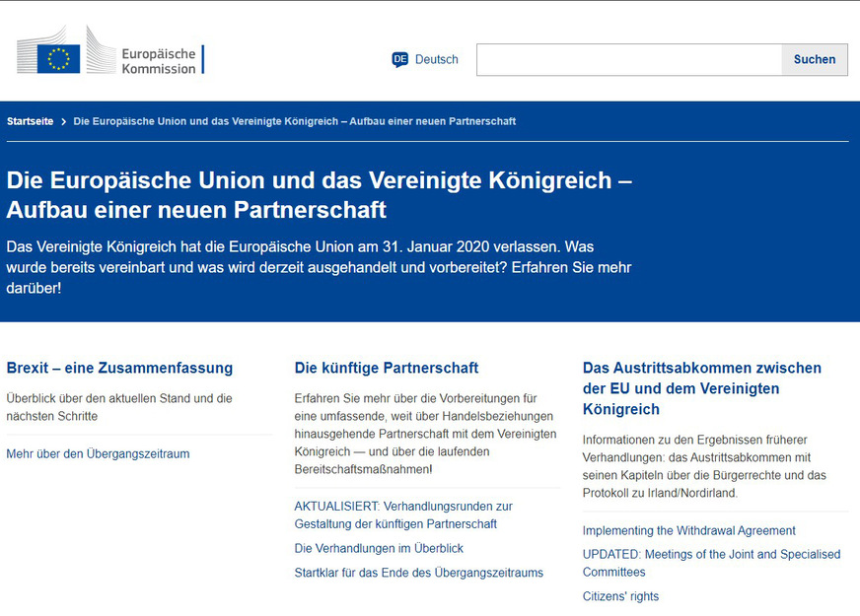Open Die künftige Partnerschaft heading
This screenshot has height=616, width=860.
click(387, 368)
